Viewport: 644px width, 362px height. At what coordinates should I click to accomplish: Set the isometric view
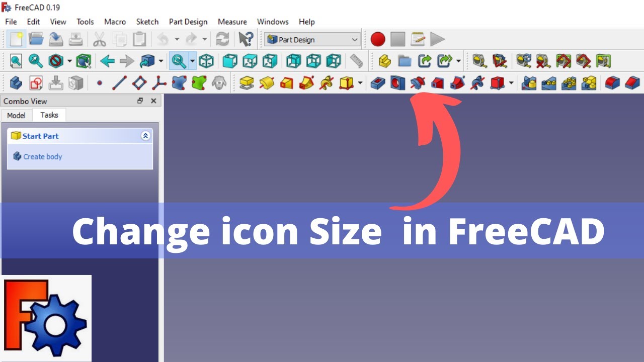point(206,61)
